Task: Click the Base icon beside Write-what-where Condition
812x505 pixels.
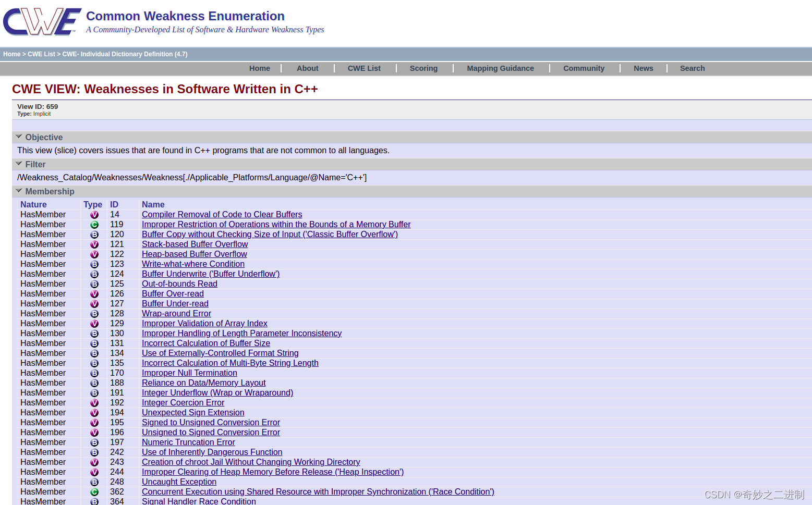Action: coord(94,264)
